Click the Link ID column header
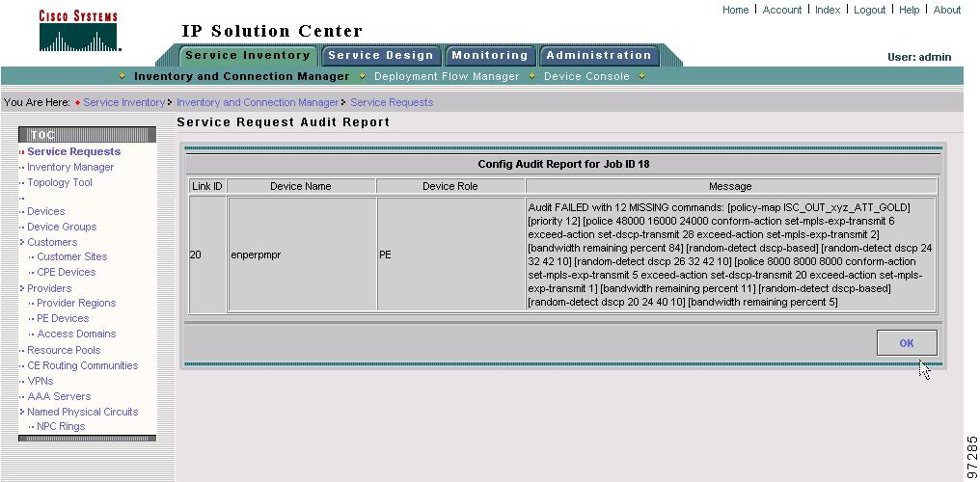Image resolution: width=980 pixels, height=482 pixels. pyautogui.click(x=206, y=186)
